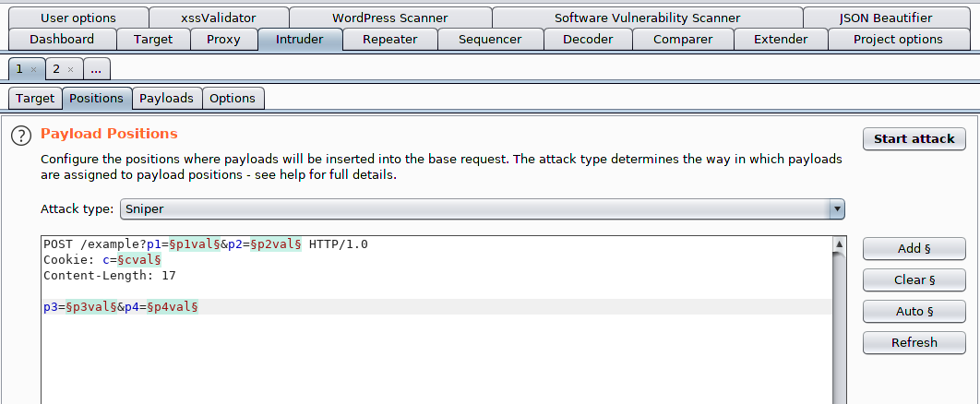
Task: Switch to the Payloads sub-tab
Action: (x=166, y=98)
